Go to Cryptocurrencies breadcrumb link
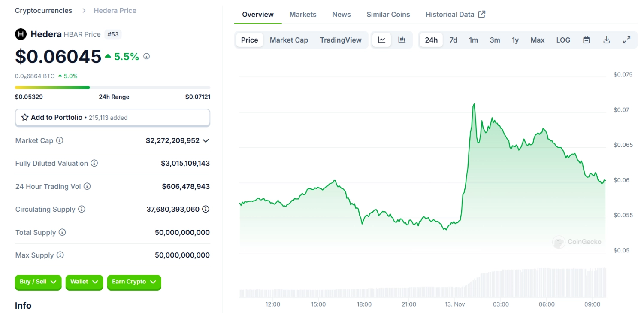Image resolution: width=644 pixels, height=313 pixels. 43,10
